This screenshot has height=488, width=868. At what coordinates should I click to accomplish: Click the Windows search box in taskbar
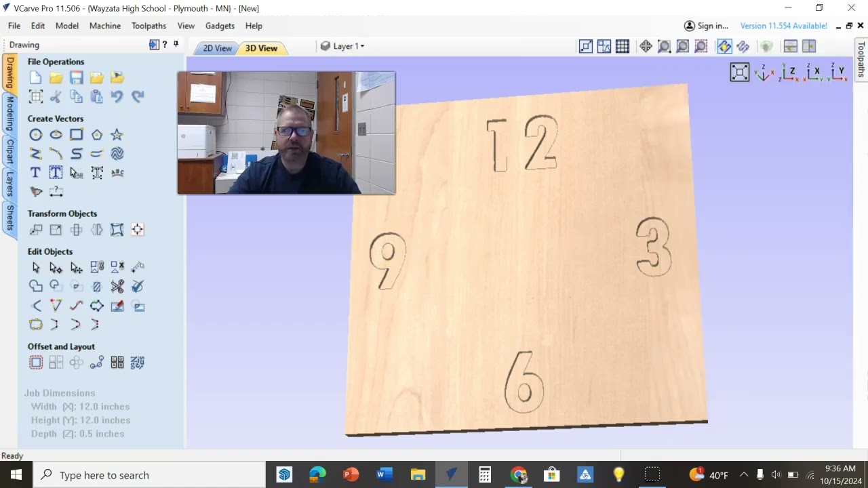click(149, 474)
